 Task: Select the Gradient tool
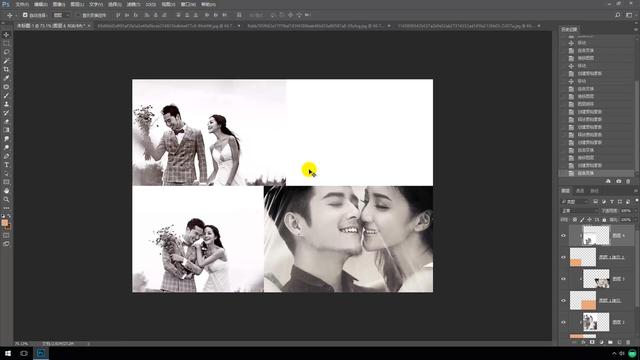coord(6,130)
